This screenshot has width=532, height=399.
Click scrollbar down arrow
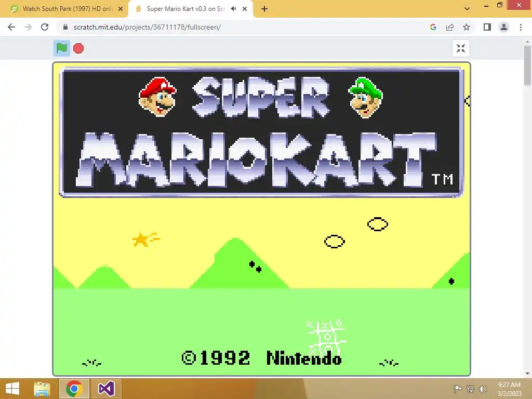coord(527,374)
